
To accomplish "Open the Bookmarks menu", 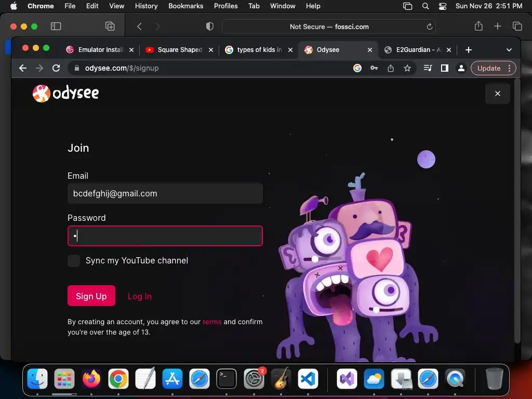I will pos(186,6).
